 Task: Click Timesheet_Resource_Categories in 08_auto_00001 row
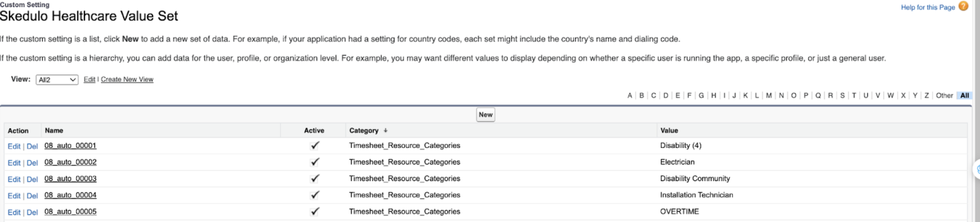point(405,145)
